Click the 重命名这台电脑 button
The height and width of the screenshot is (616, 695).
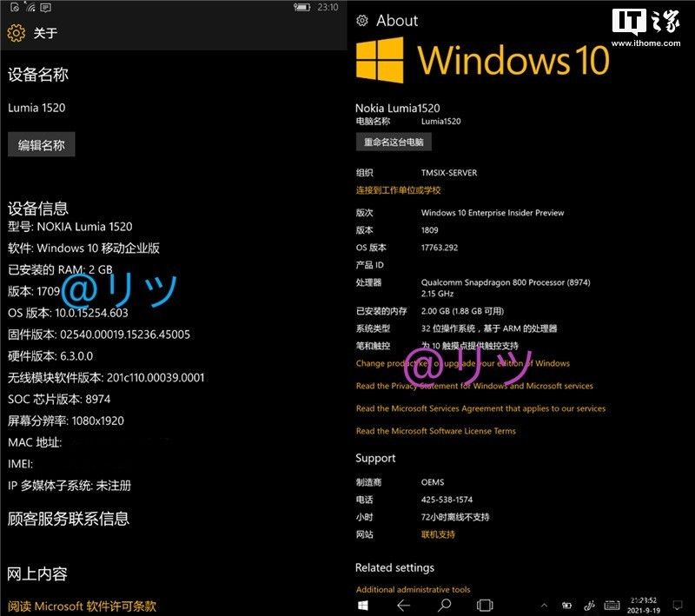click(x=394, y=142)
